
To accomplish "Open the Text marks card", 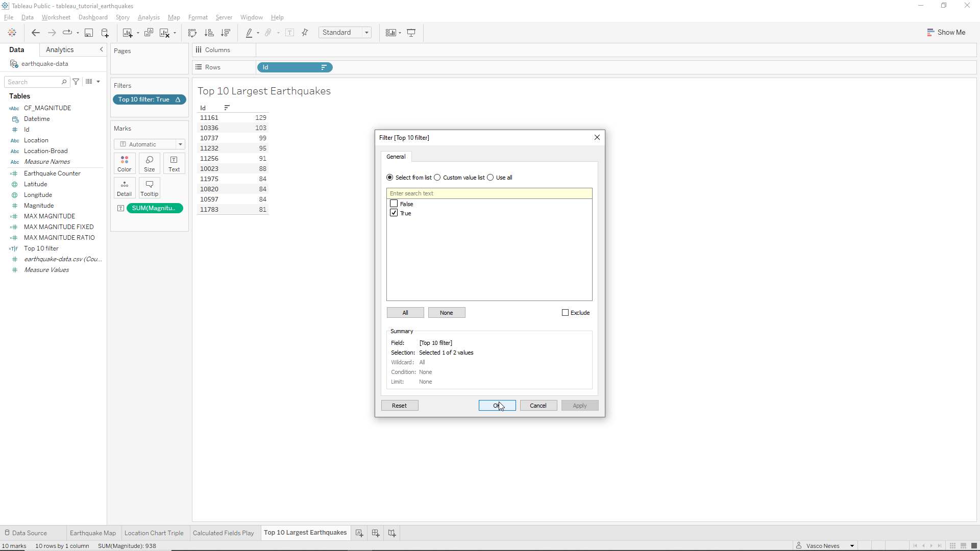I will 174,163.
